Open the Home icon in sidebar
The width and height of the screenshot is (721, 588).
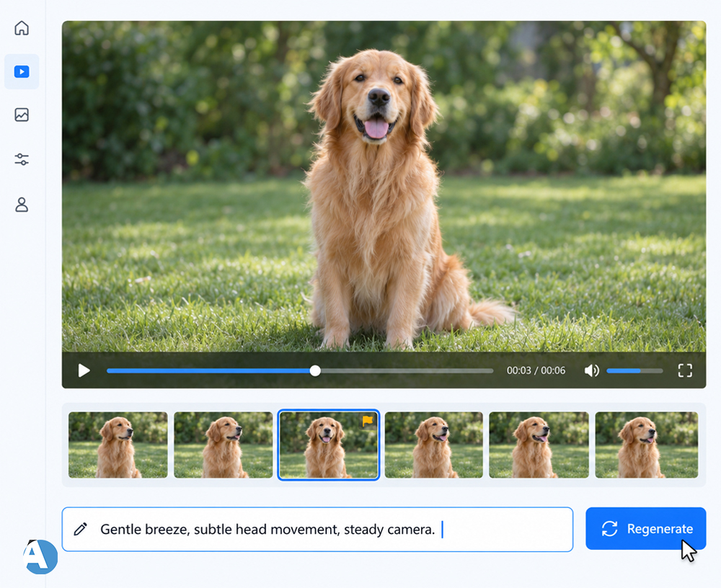22,28
